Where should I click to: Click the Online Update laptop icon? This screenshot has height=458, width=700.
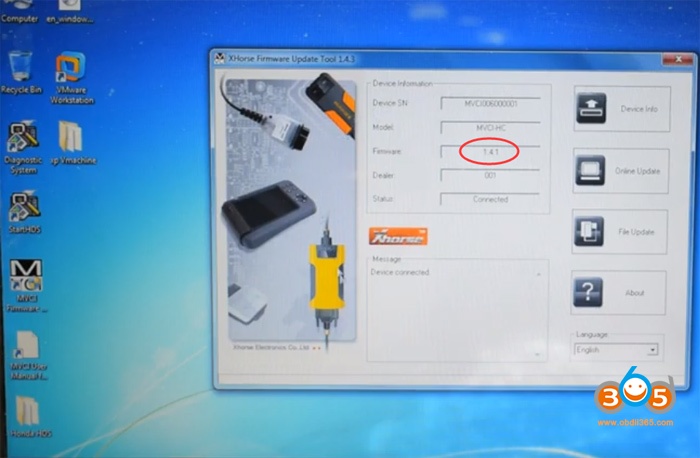(590, 170)
